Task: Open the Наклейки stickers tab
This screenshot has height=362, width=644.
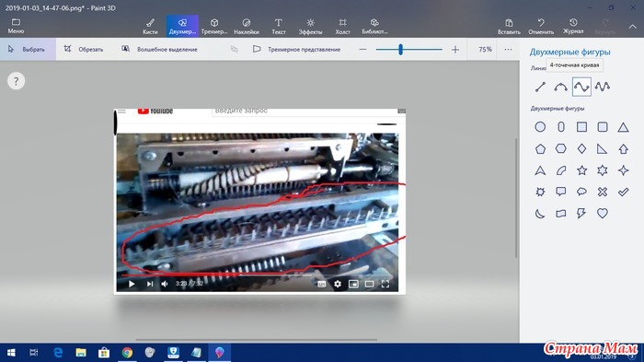Action: [x=247, y=26]
